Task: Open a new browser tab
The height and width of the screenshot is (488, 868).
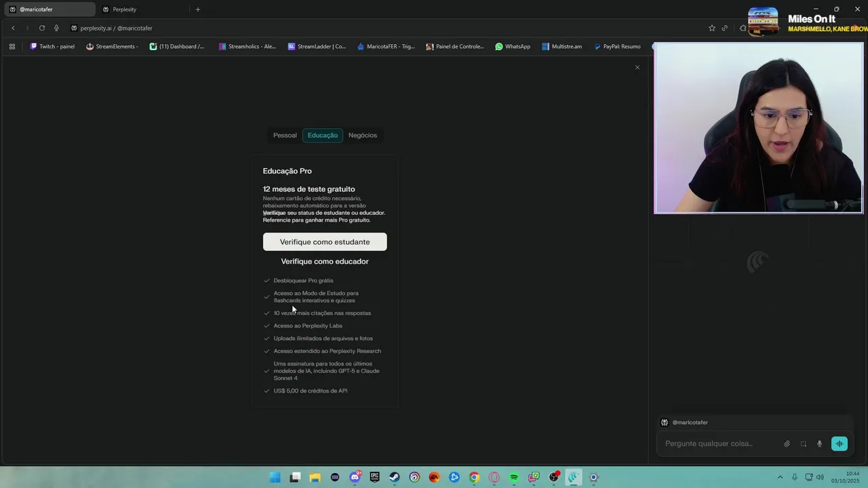Action: pyautogui.click(x=198, y=9)
